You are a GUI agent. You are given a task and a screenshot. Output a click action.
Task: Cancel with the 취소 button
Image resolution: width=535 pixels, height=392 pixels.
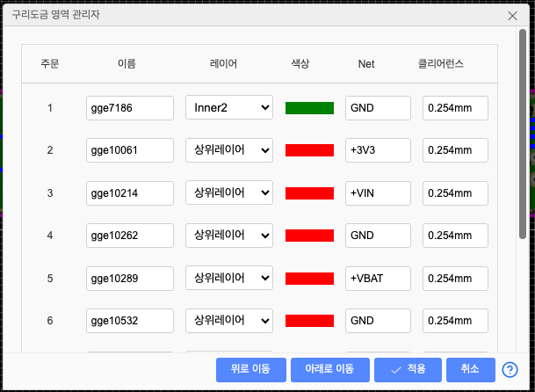tap(471, 369)
